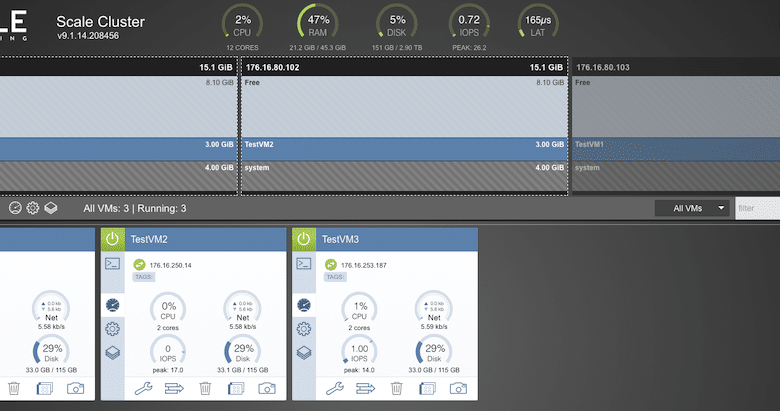Click TestVM2 snapshot camera icon

[267, 388]
